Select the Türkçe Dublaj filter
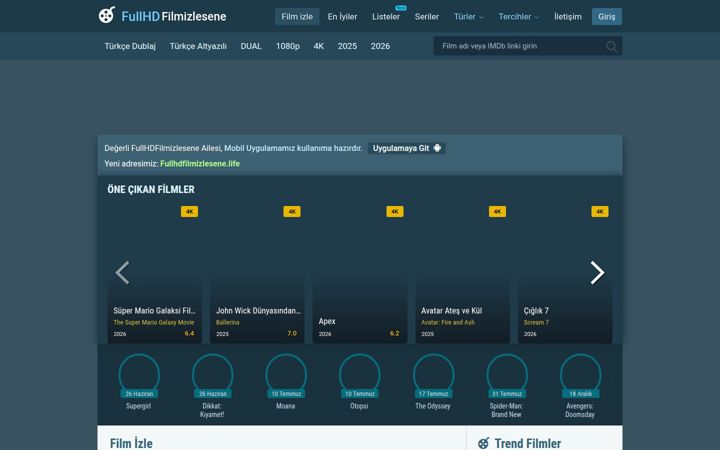Image resolution: width=720 pixels, height=450 pixels. [x=130, y=46]
